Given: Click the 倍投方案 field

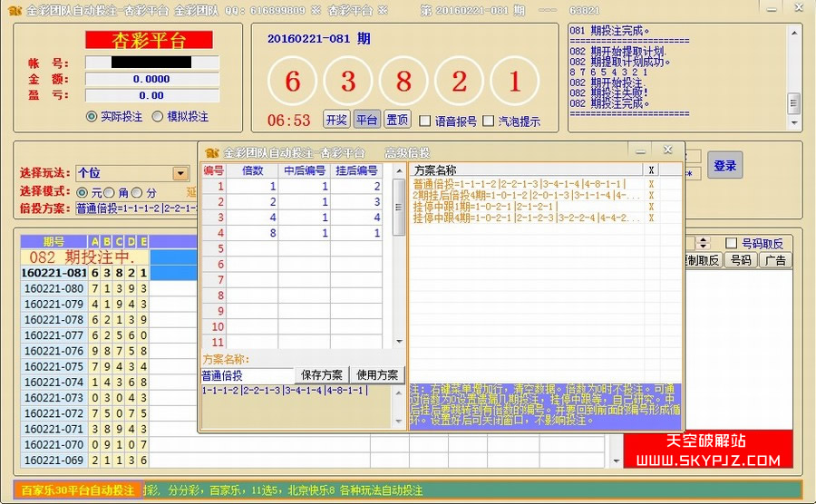Looking at the screenshot, I should coord(136,208).
